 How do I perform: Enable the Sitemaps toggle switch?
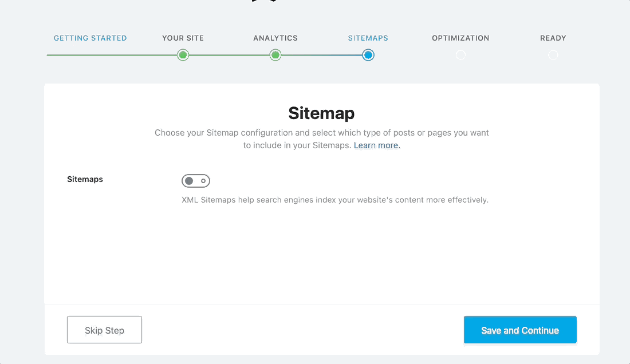pyautogui.click(x=196, y=180)
